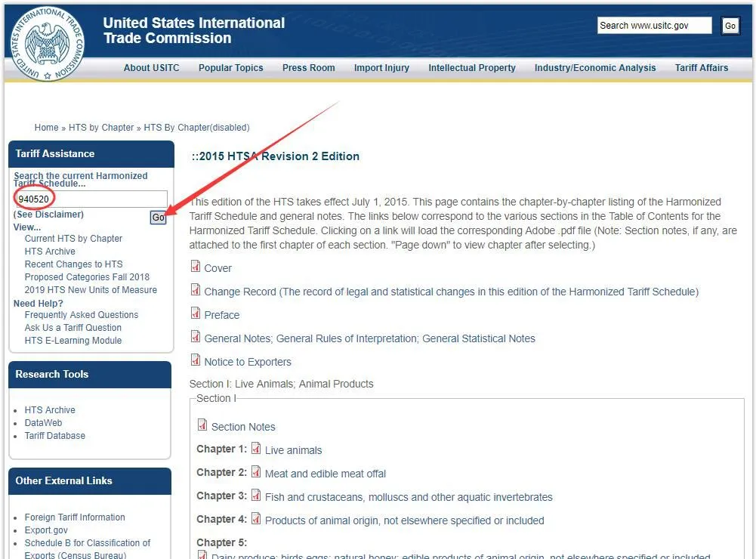Open Frequently Asked Questions link
Viewport: 756px width, 559px height.
pos(82,315)
